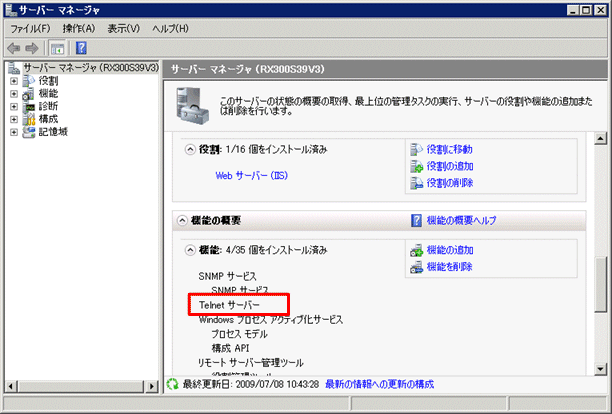The width and height of the screenshot is (612, 414).
Task: Open the ヘルプ(H) menu
Action: [x=171, y=28]
